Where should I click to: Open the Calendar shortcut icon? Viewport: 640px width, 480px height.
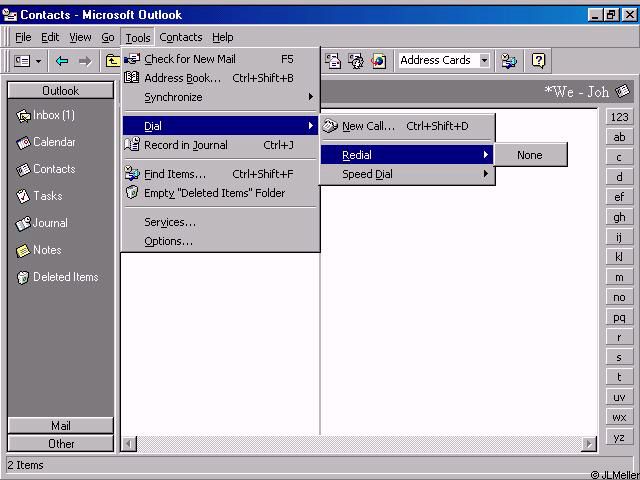23,143
